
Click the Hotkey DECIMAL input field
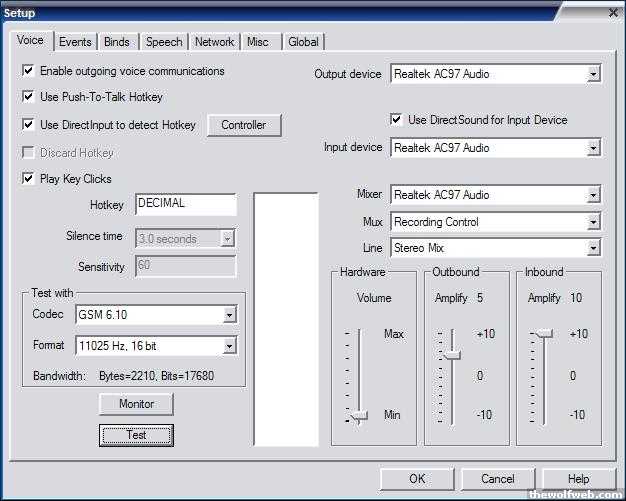[185, 204]
